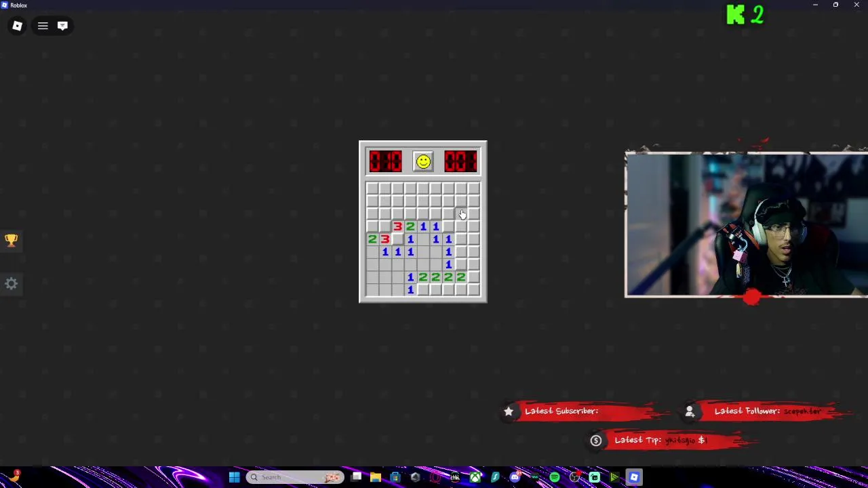Screen dimensions: 868x488
Task: Click the red mine counter display
Action: (385, 161)
